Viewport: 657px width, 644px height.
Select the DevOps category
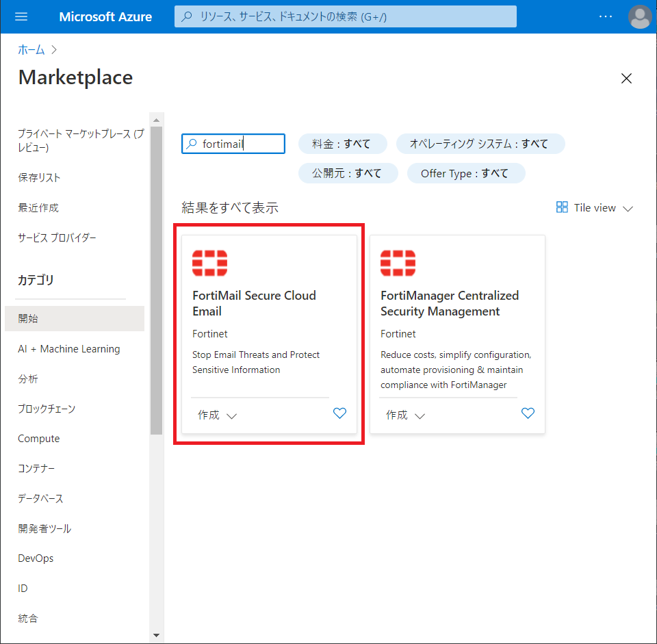point(36,558)
